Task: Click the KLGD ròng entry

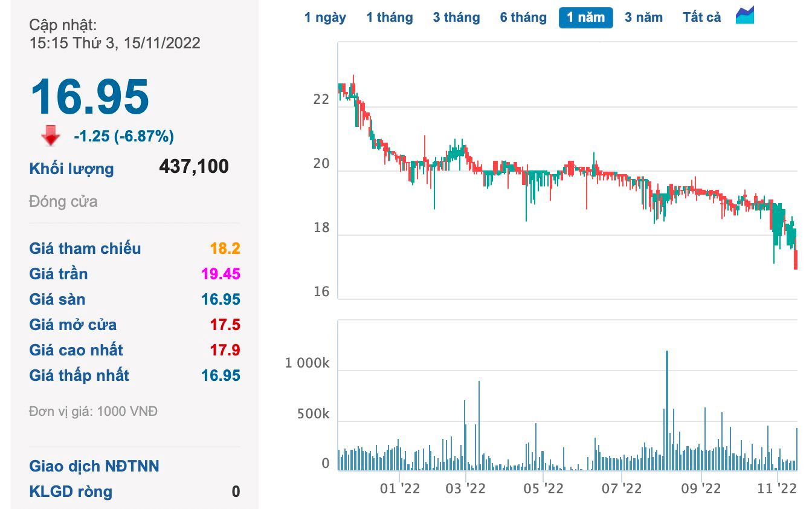Action: [71, 491]
